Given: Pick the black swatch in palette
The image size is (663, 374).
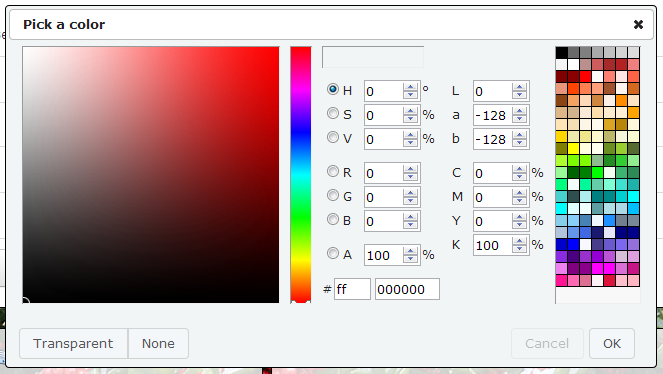Looking at the screenshot, I should 562,52.
